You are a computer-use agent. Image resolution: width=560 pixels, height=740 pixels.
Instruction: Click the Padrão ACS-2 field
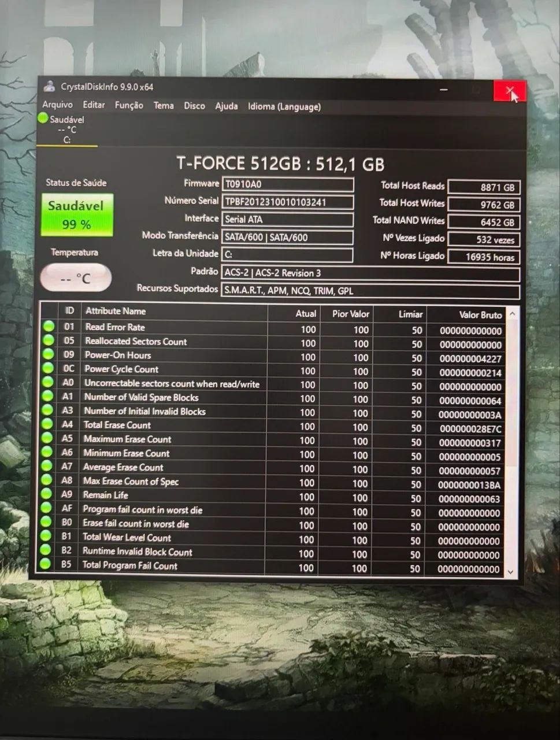click(370, 273)
